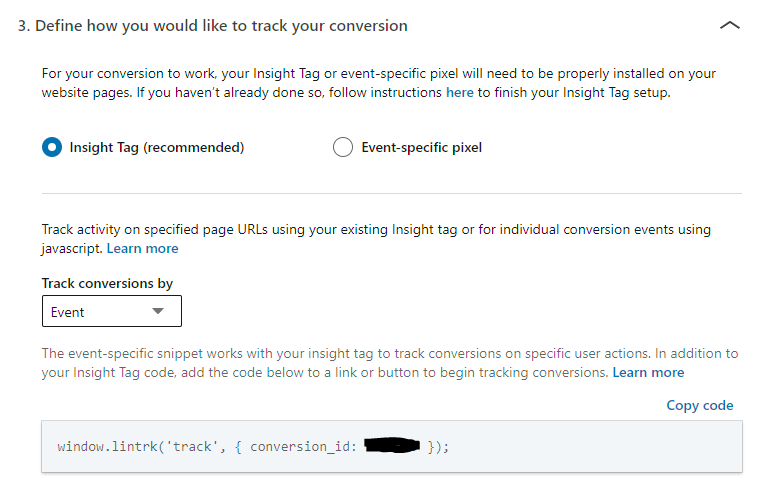The width and height of the screenshot is (774, 493).
Task: Collapse section 3 with the chevron arrow
Action: click(x=730, y=25)
